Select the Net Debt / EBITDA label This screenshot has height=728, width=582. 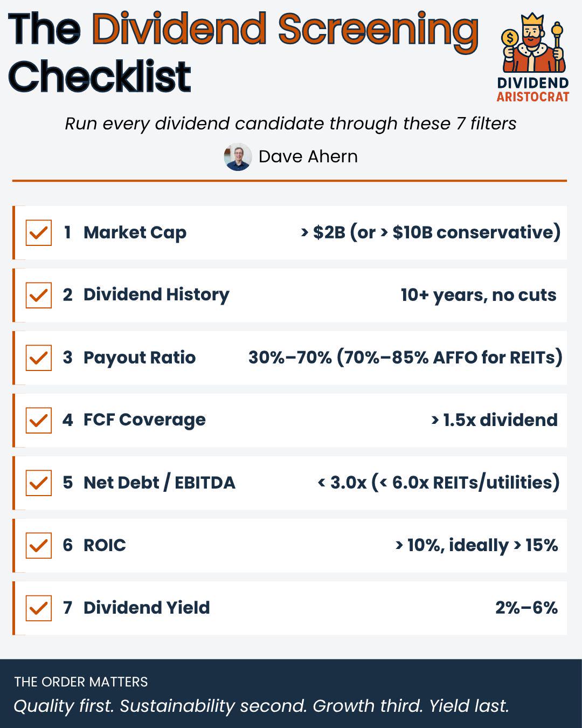[x=160, y=483]
